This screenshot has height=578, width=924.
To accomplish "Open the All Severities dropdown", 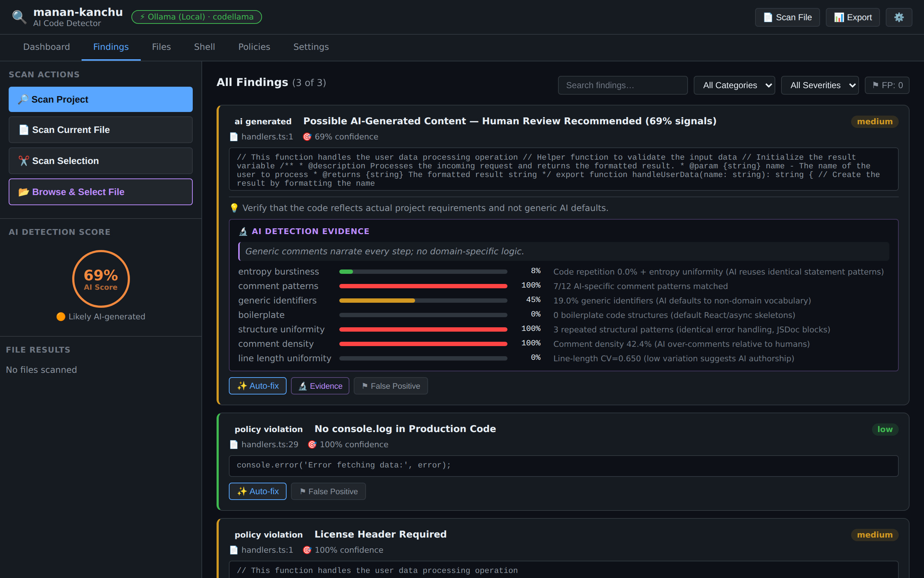I will pyautogui.click(x=820, y=85).
